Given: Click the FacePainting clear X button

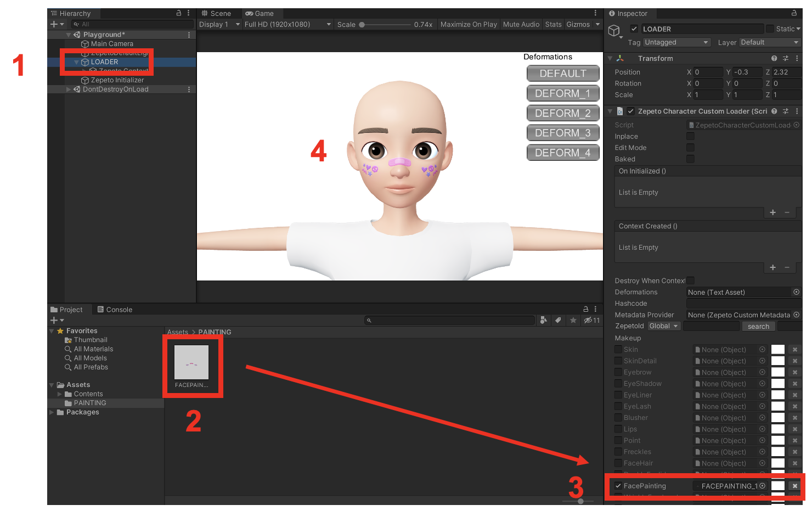Looking at the screenshot, I should coord(794,486).
